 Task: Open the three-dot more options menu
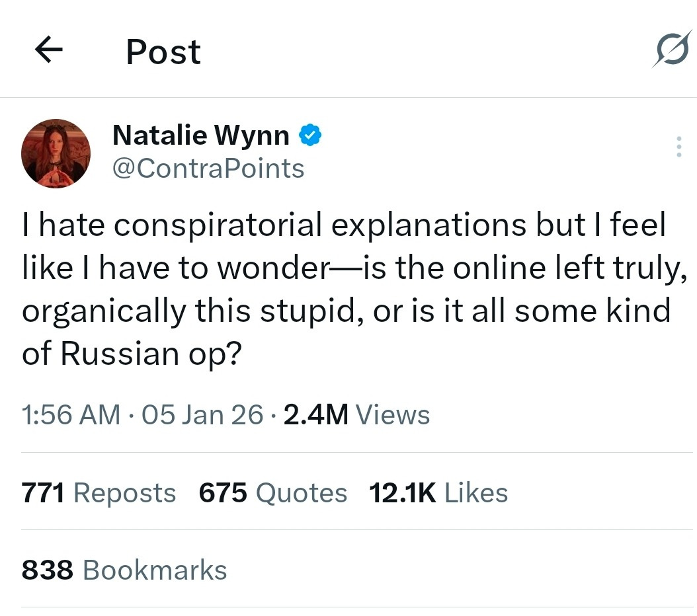click(678, 147)
